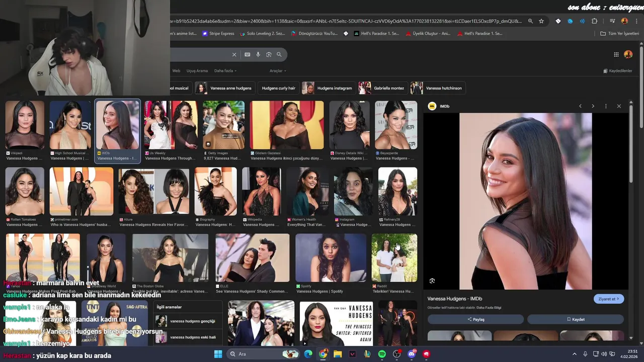Open the Wikipedi image result thumbnail
The height and width of the screenshot is (362, 644).
[25, 125]
